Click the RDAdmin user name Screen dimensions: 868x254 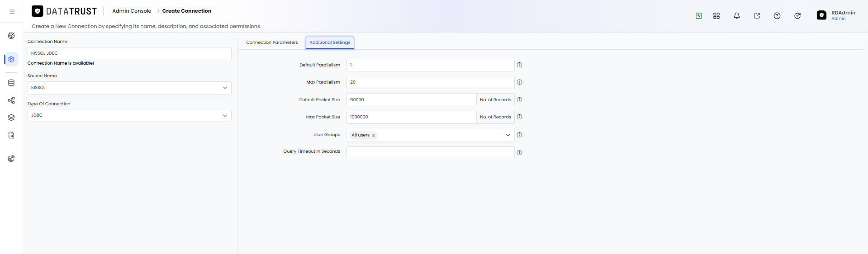pyautogui.click(x=843, y=13)
